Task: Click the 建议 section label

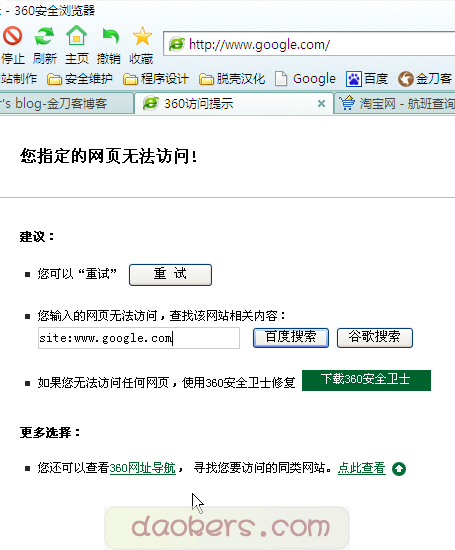Action: [x=37, y=237]
